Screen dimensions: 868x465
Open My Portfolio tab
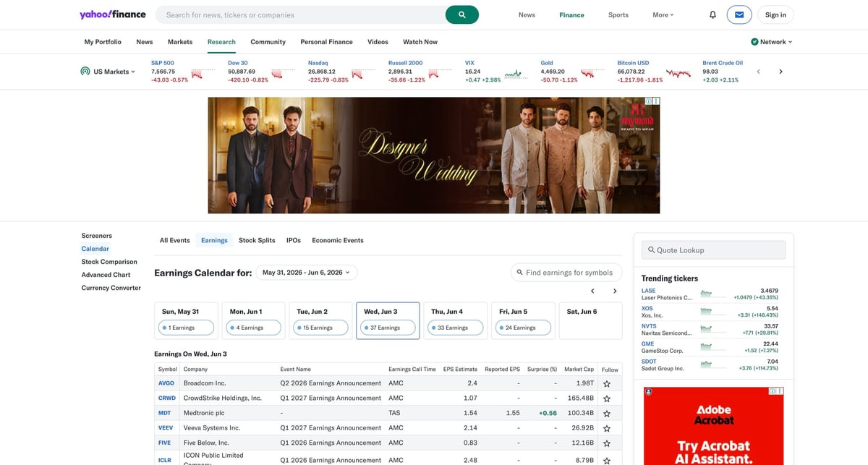pos(103,42)
